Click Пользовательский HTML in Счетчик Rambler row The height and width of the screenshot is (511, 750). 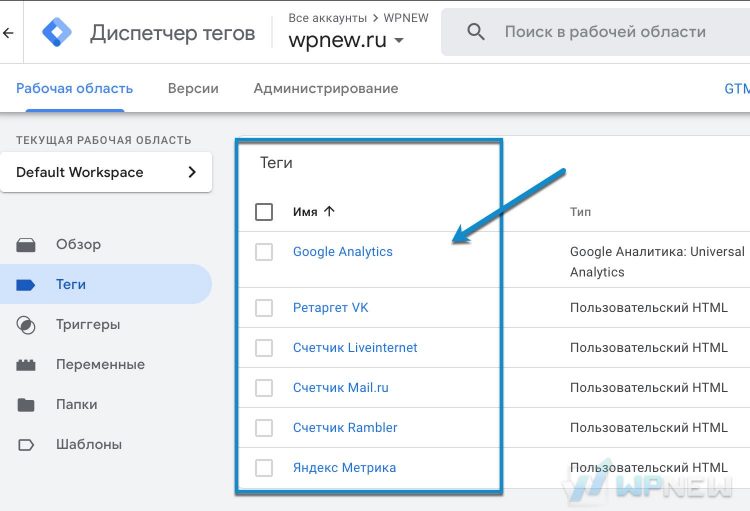(x=649, y=428)
